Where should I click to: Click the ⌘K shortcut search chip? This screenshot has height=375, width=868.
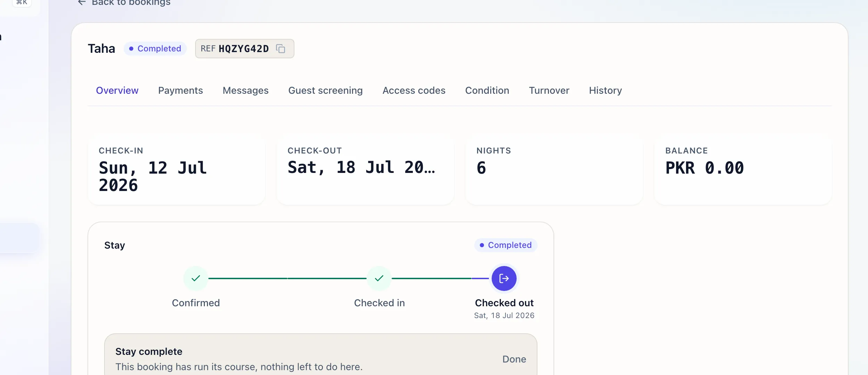22,2
